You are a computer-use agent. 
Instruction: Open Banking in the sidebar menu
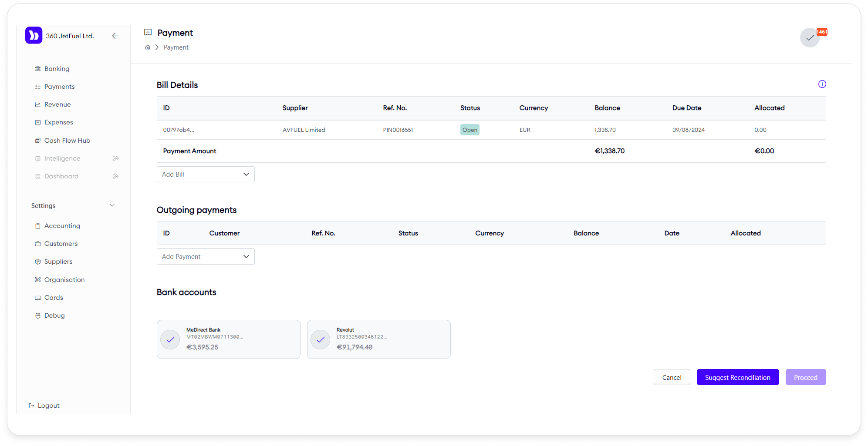57,69
